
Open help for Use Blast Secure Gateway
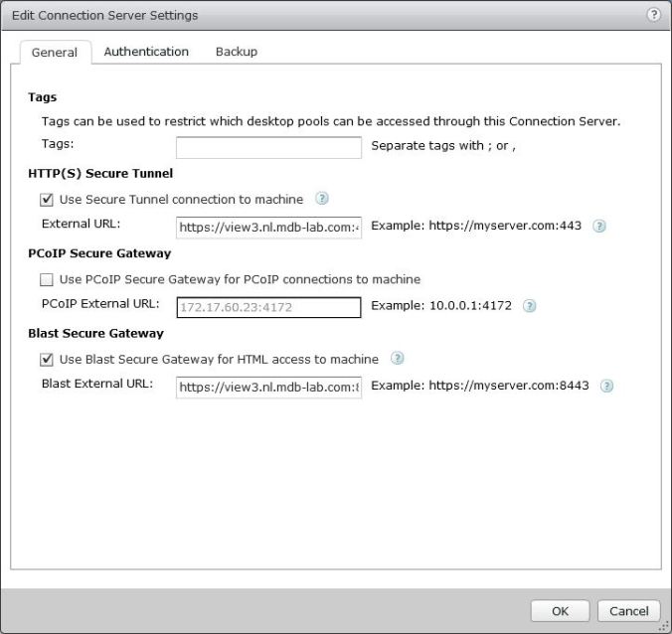397,359
